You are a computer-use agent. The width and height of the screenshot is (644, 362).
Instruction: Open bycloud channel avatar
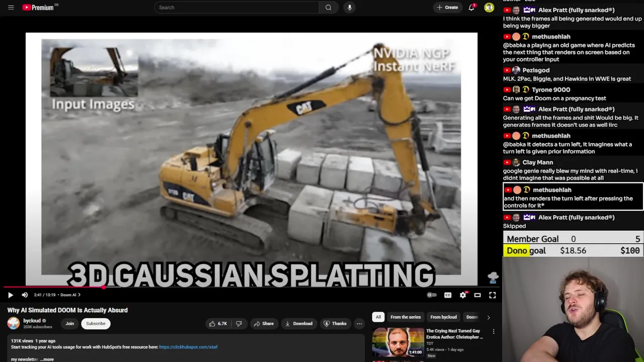click(14, 323)
